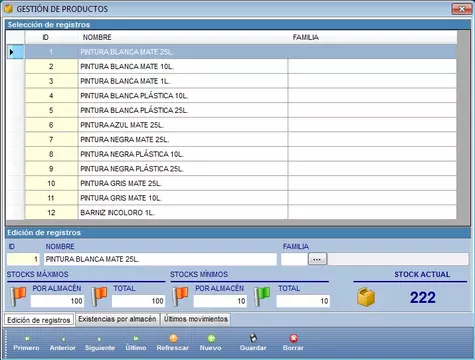This screenshot has width=475, height=360.
Task: Jump to last record with Último
Action: (136, 344)
